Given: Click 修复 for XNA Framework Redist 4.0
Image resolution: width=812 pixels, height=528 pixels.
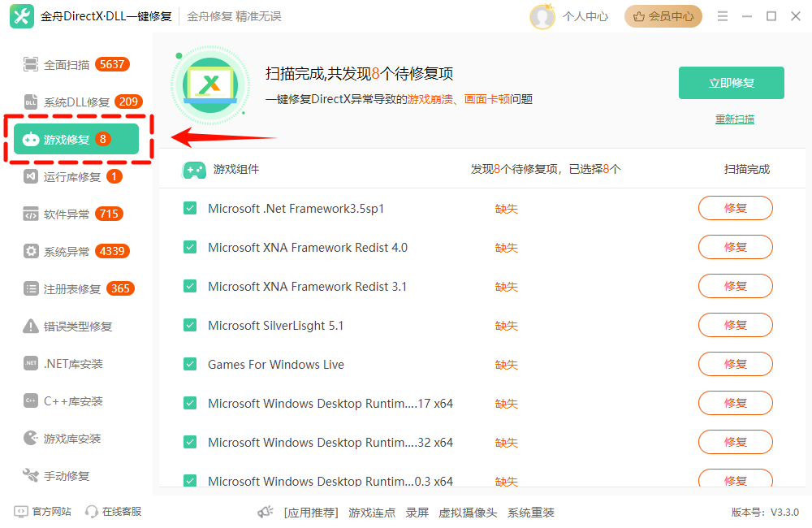Looking at the screenshot, I should tap(736, 247).
